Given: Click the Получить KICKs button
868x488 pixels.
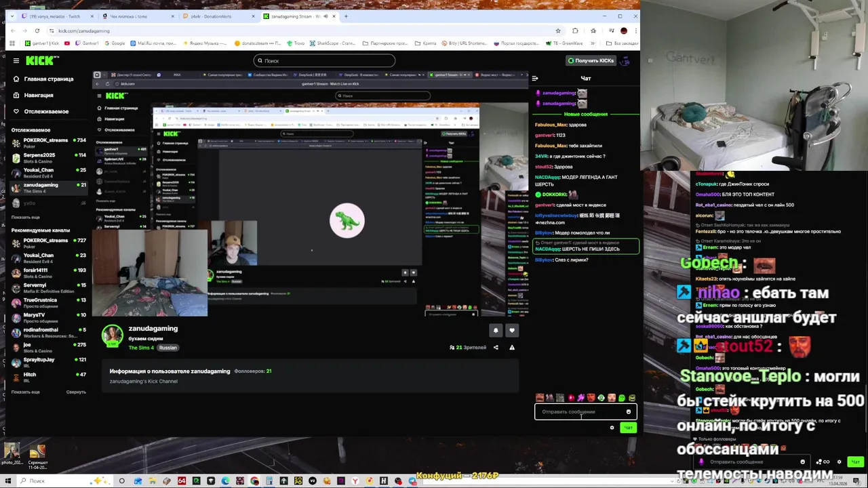Looking at the screenshot, I should pyautogui.click(x=591, y=60).
